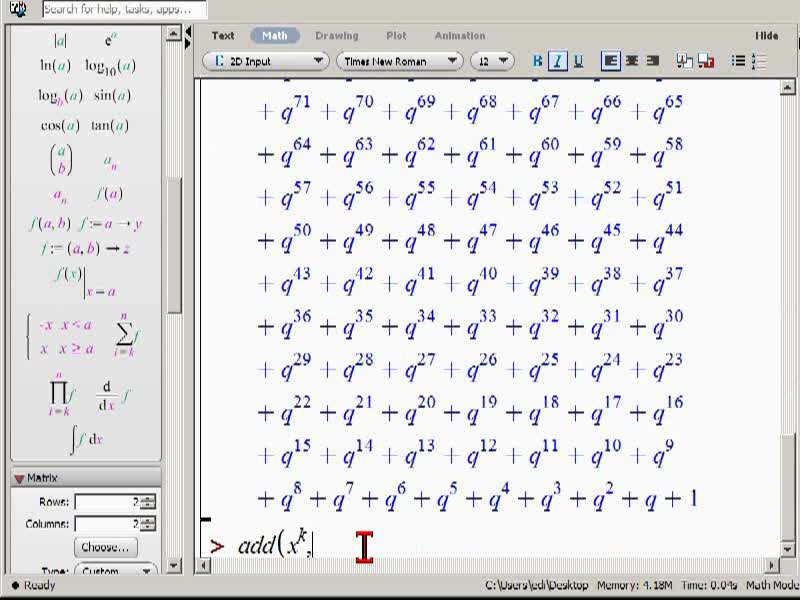Click the q^71 term in output
This screenshot has width=800, height=600.
point(295,110)
